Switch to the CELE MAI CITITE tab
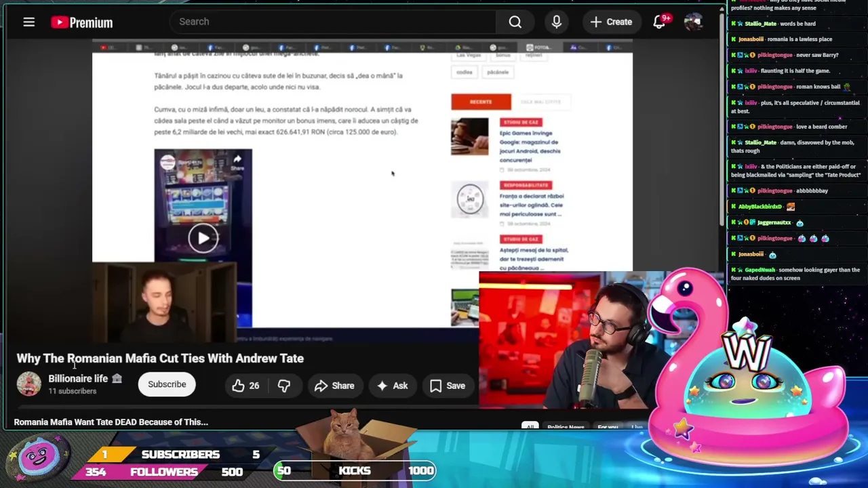 [x=540, y=102]
